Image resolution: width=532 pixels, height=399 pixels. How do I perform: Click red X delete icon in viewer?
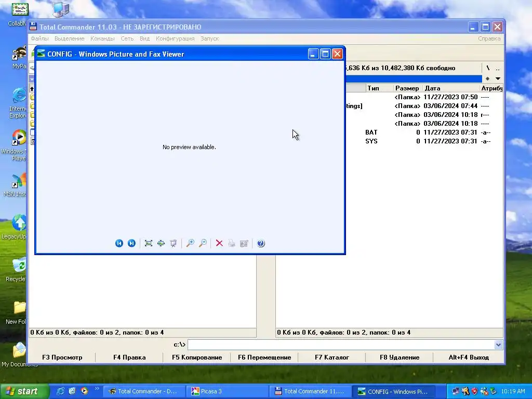click(220, 243)
